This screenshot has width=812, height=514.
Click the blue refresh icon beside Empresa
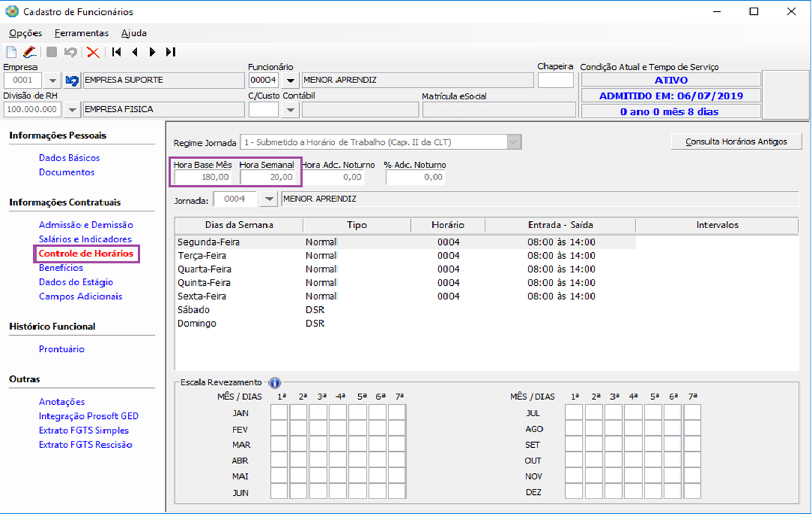coord(72,80)
